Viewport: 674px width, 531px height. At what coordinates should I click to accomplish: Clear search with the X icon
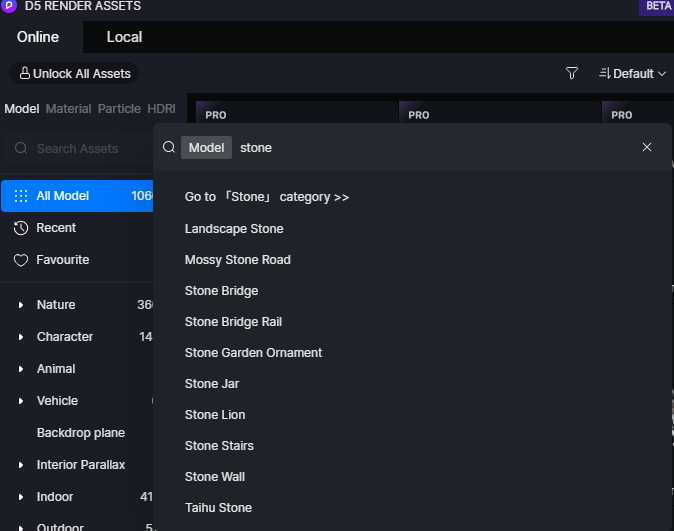tap(647, 147)
